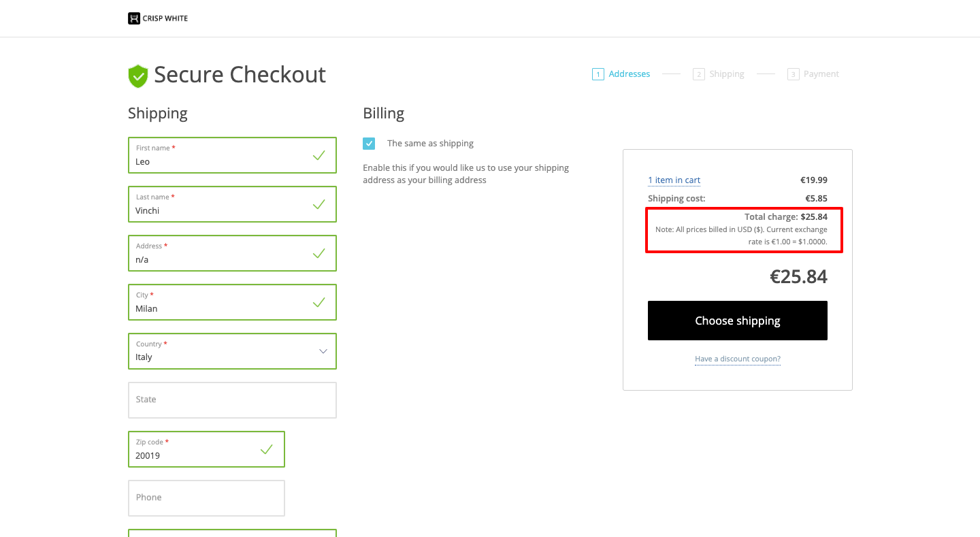Click the City field green checkmark

(x=318, y=302)
